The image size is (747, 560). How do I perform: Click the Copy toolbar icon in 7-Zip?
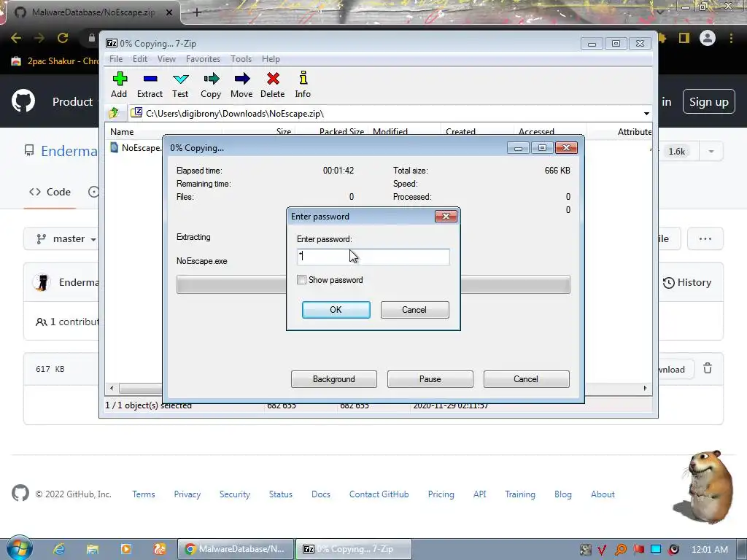[x=211, y=85]
